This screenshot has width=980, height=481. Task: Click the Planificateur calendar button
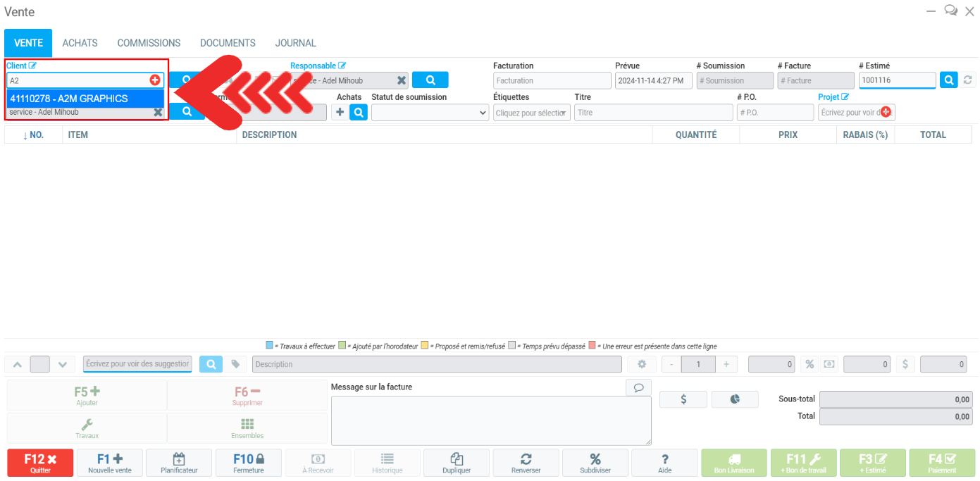pyautogui.click(x=179, y=463)
